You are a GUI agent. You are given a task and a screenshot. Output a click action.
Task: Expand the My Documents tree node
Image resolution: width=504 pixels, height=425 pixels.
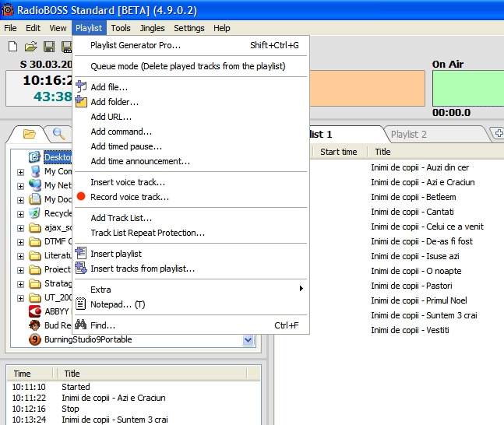click(x=20, y=201)
